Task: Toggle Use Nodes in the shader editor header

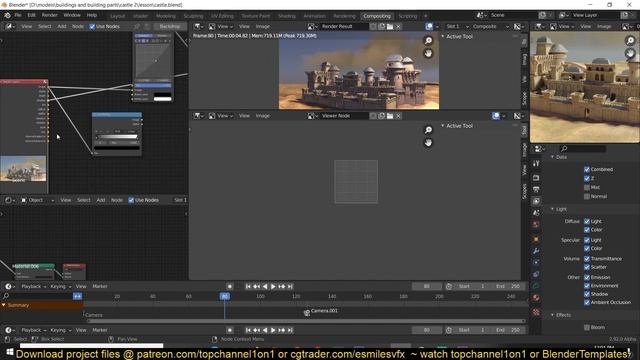Action: (x=131, y=200)
